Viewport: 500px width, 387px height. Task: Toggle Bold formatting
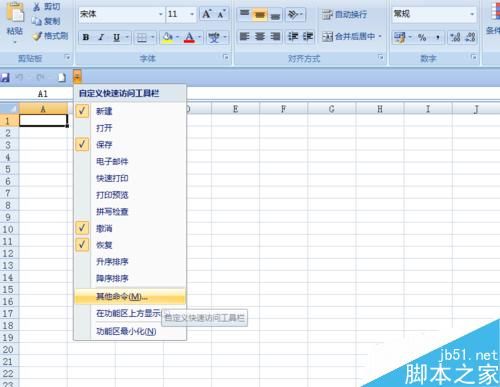[86, 37]
